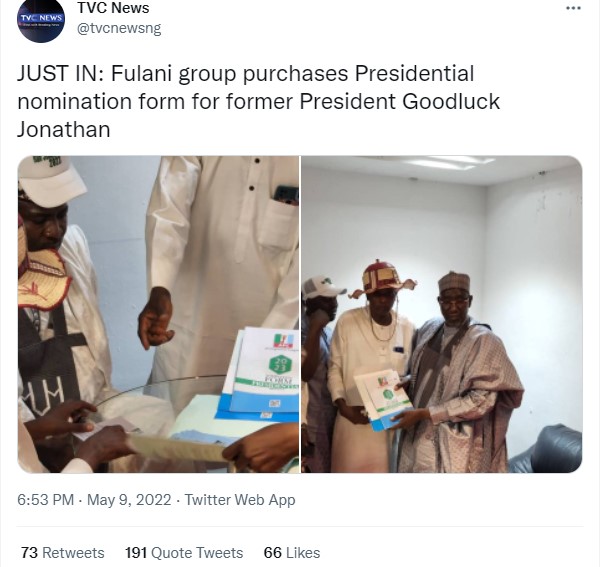Open the tweet's three-dot more options menu
Viewport: 606px width, 567px height.
(573, 9)
